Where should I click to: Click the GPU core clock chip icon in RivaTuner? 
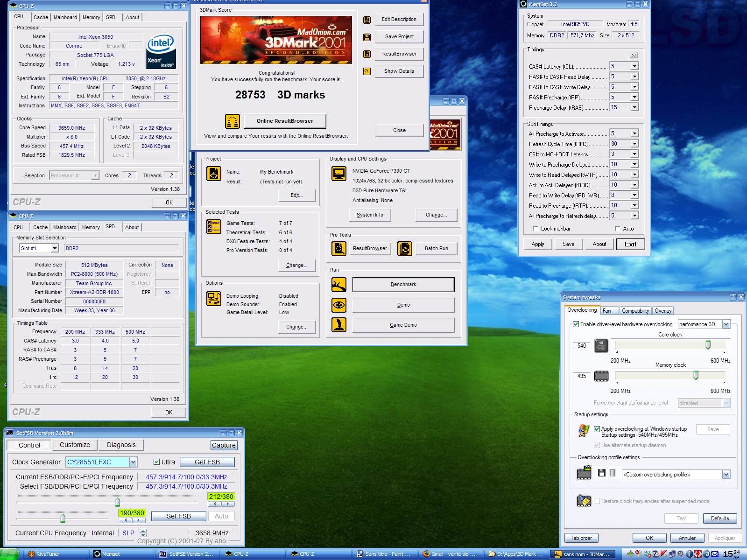click(x=601, y=346)
